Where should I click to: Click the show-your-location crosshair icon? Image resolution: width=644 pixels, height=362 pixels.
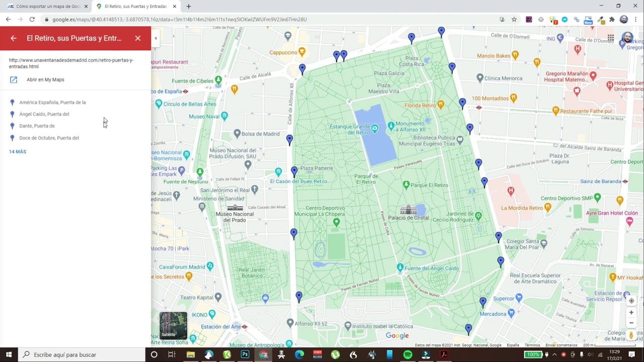[631, 301]
